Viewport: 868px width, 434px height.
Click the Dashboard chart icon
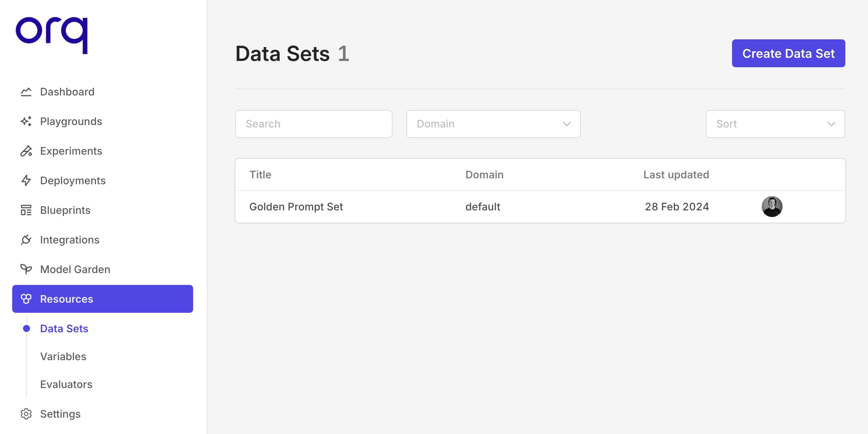(x=26, y=92)
